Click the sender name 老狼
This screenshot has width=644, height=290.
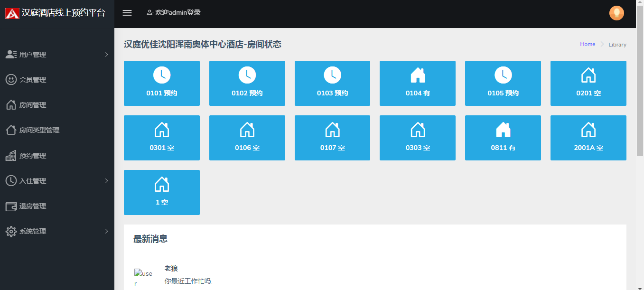(171, 268)
